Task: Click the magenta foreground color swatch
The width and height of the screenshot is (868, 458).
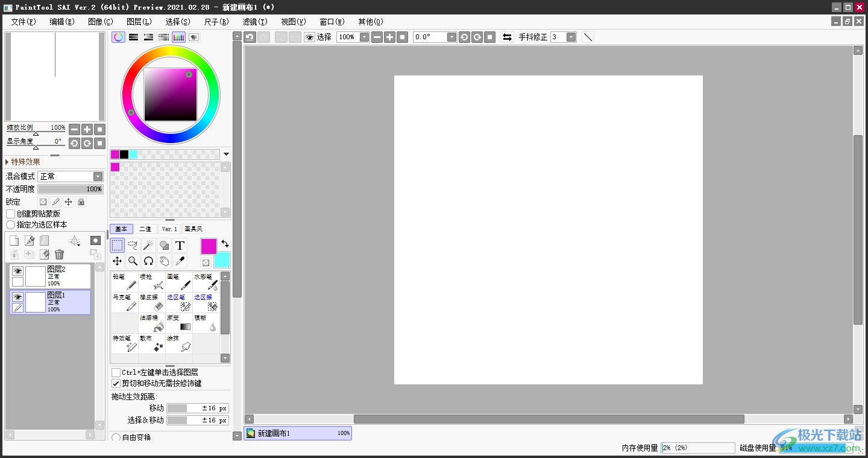Action: point(209,246)
